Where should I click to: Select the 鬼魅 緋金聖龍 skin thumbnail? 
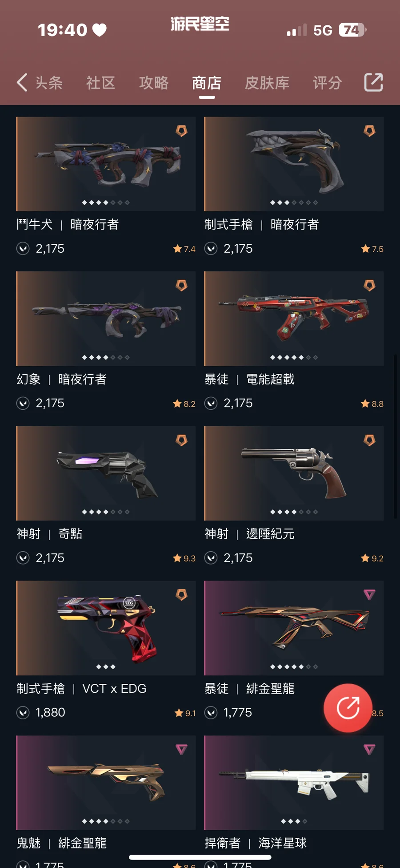[x=106, y=783]
